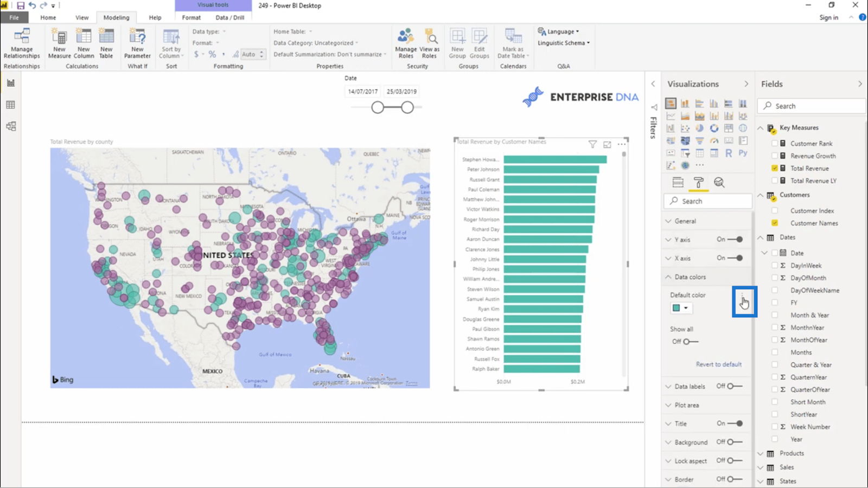868x488 pixels.
Task: Check the Customer Rank measure box
Action: pyautogui.click(x=775, y=144)
